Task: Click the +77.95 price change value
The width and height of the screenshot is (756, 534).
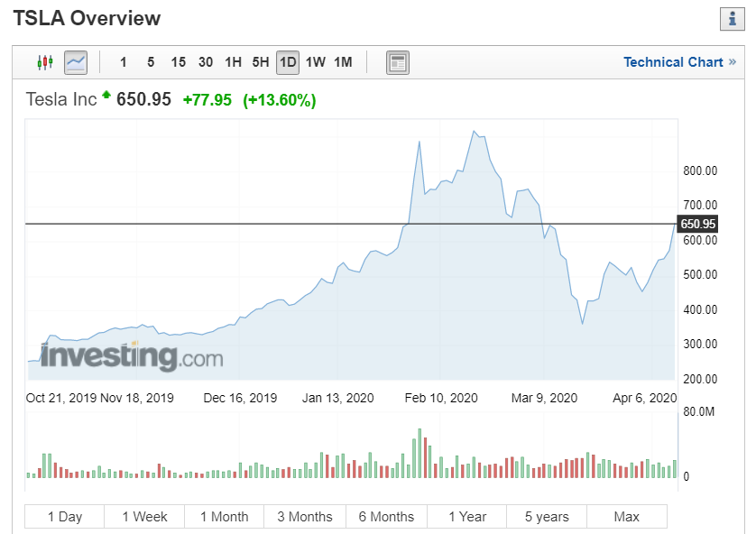Action: pos(207,100)
